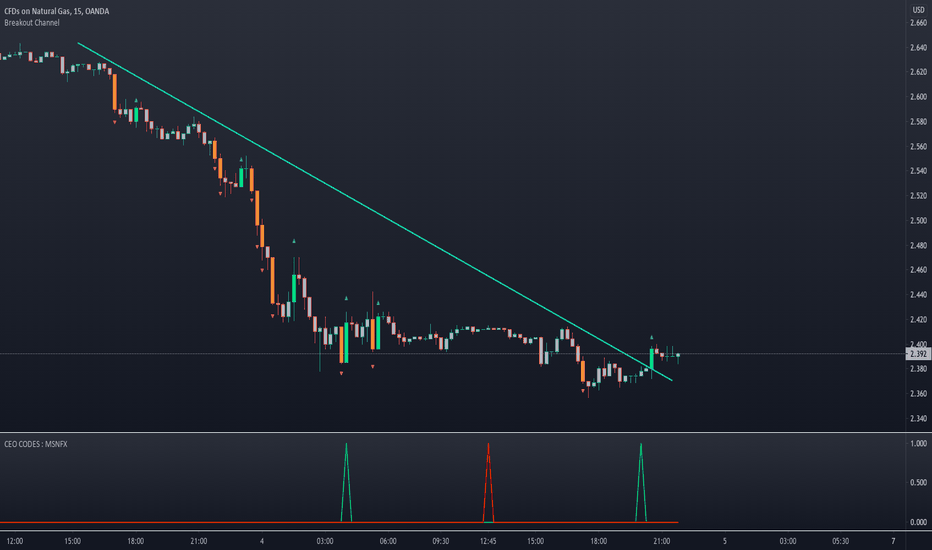The image size is (932, 550).
Task: Click the 06:00 time axis label
Action: [388, 541]
